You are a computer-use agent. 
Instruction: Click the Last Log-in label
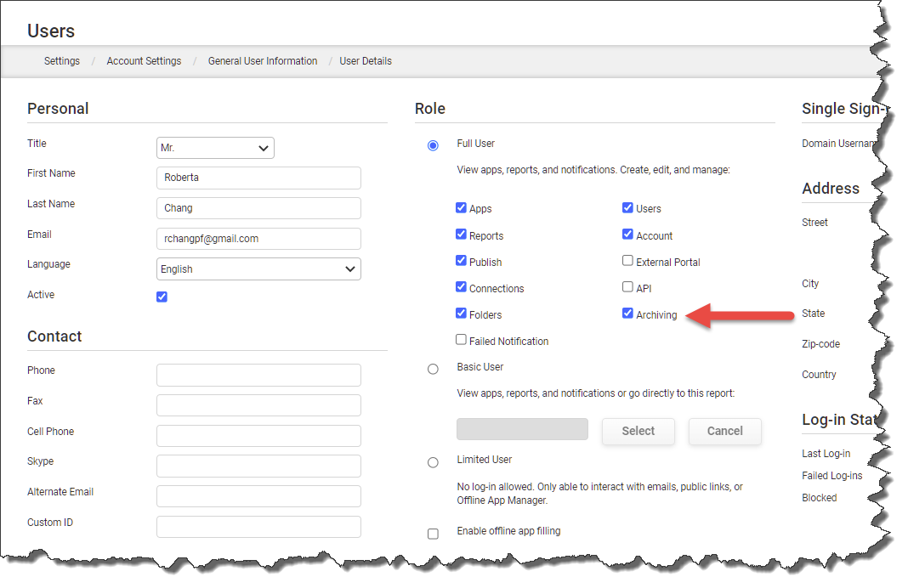826,454
